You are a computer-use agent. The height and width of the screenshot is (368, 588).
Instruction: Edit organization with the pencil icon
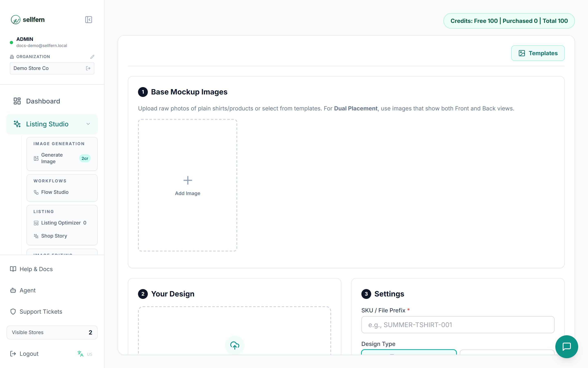[x=92, y=57]
